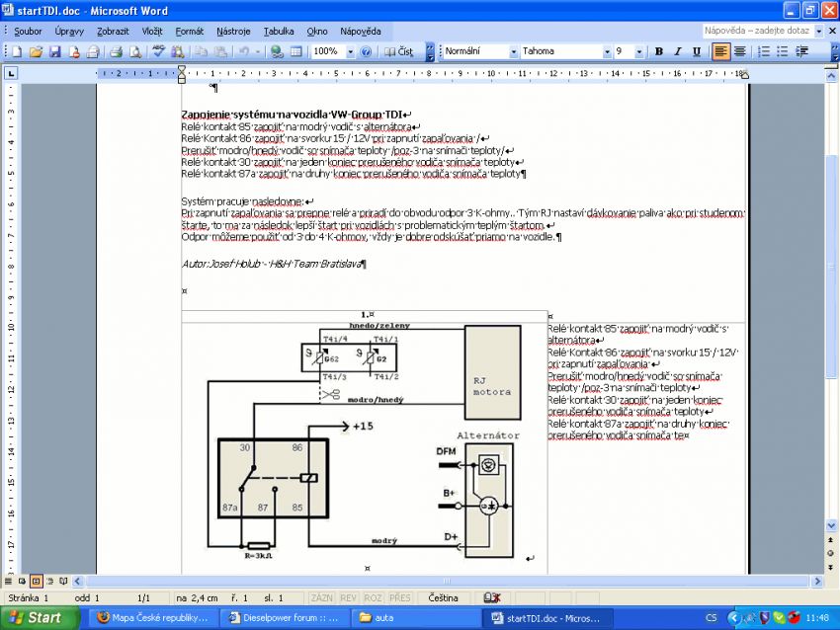Viewport: 840px width, 630px height.
Task: Toggle ROZ extend selection in status bar
Action: [x=373, y=597]
